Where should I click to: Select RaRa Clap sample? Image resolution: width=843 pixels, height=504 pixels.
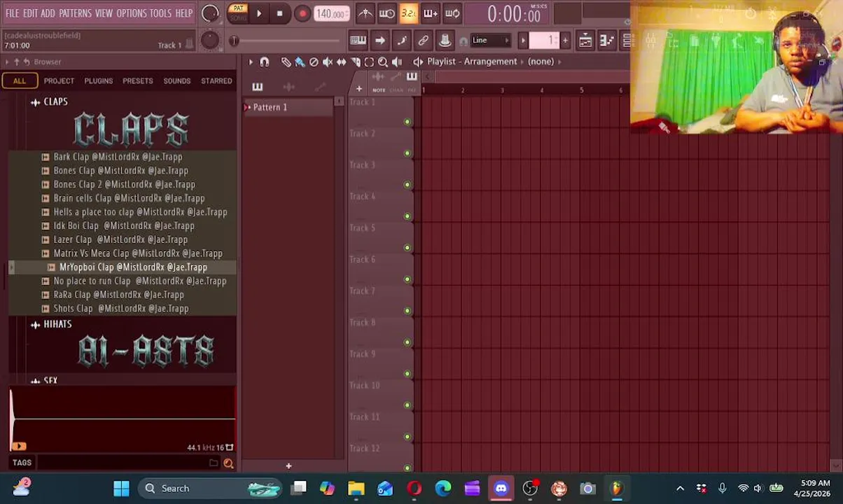pos(118,295)
